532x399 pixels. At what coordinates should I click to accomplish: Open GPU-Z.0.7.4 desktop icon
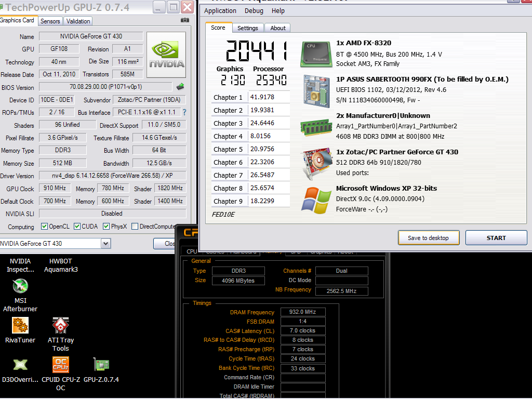pos(101,370)
